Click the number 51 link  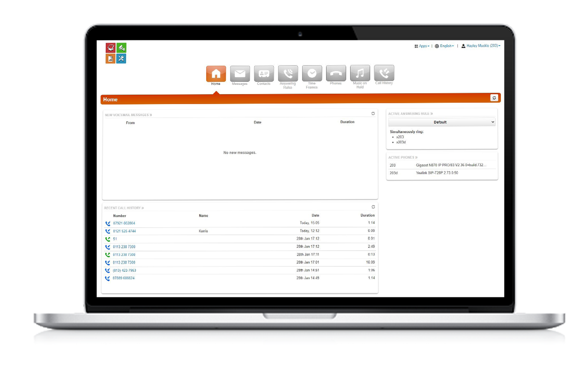(115, 239)
